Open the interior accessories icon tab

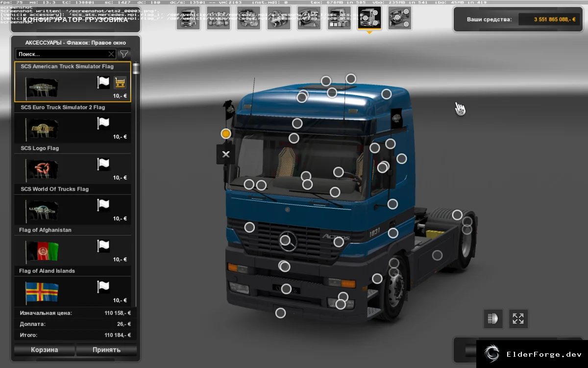(399, 18)
